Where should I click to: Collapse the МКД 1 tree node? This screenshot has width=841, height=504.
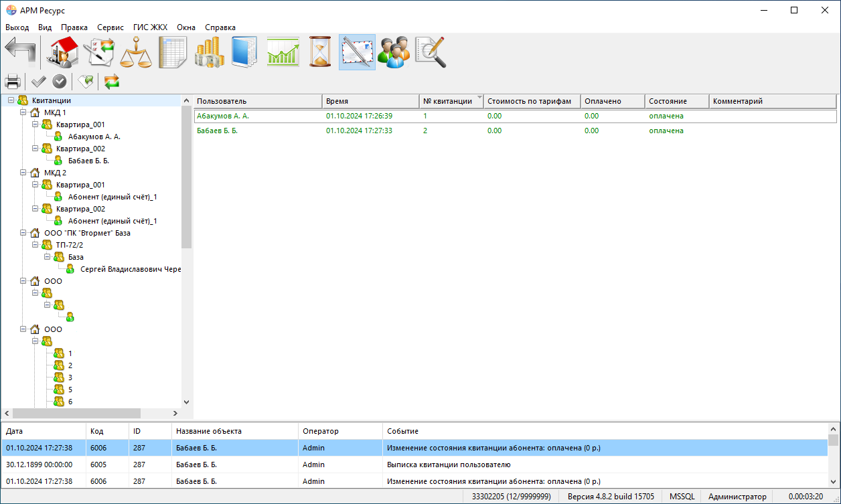tap(23, 112)
